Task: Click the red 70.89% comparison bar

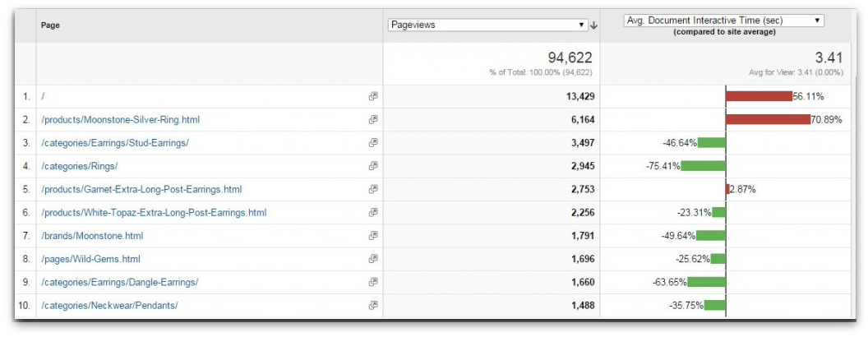Action: (x=768, y=119)
